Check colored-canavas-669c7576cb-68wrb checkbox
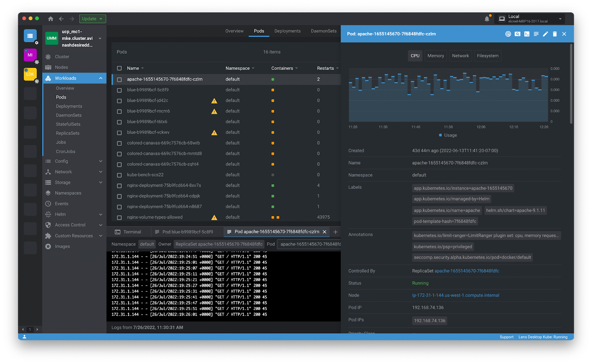This screenshot has width=592, height=364. [x=119, y=143]
